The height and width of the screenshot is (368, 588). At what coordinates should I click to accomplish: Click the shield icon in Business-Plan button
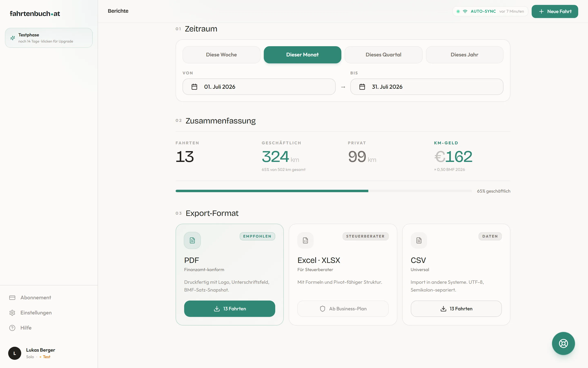point(322,309)
